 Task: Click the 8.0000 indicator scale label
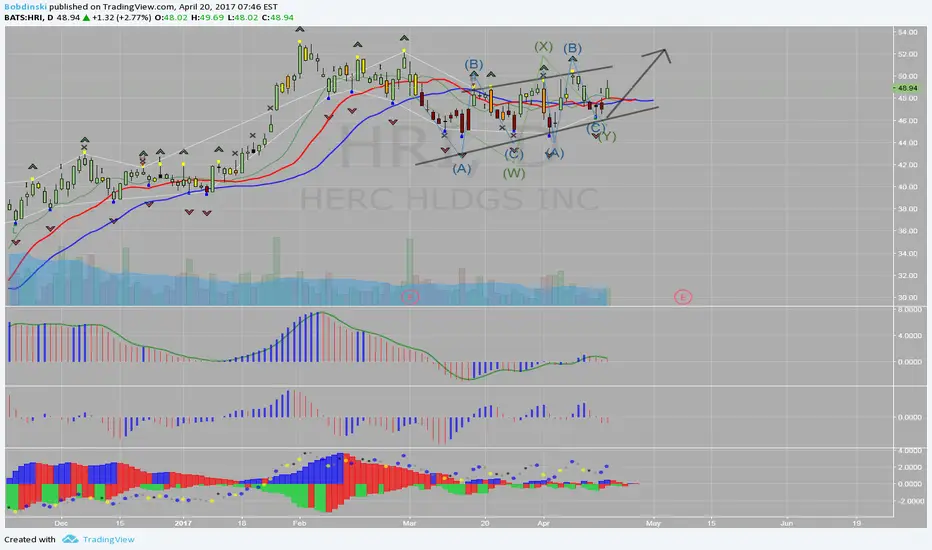pos(909,310)
